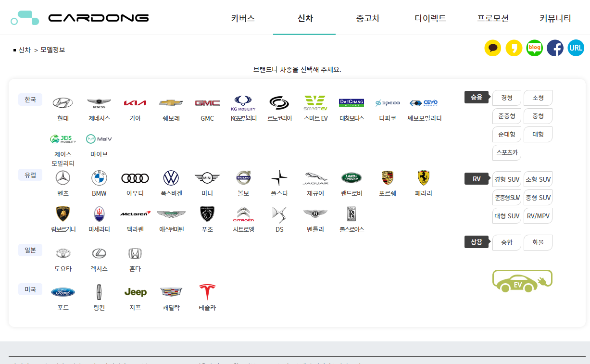Choose the Chevrolet (쉐보레) brand logo
This screenshot has height=364, width=590.
(171, 103)
